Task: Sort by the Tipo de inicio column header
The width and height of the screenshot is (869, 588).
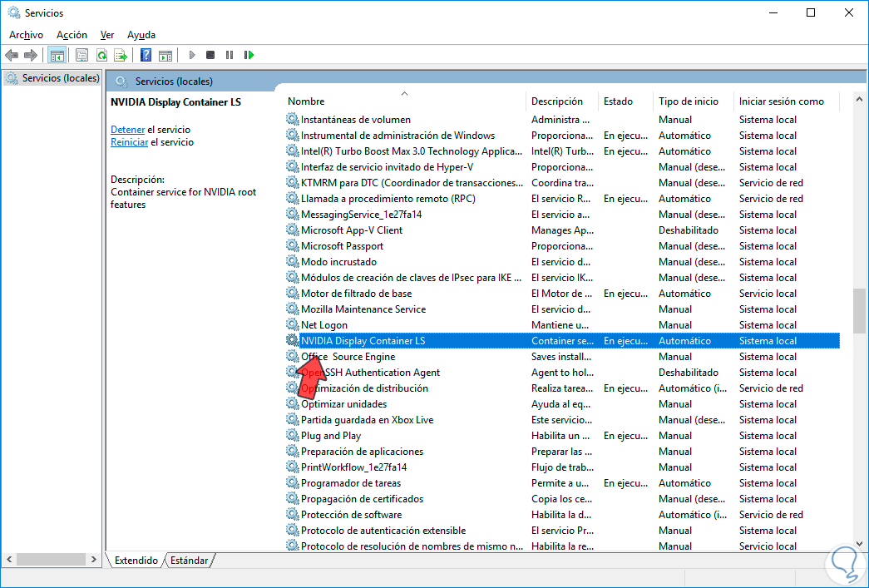Action: [x=693, y=101]
